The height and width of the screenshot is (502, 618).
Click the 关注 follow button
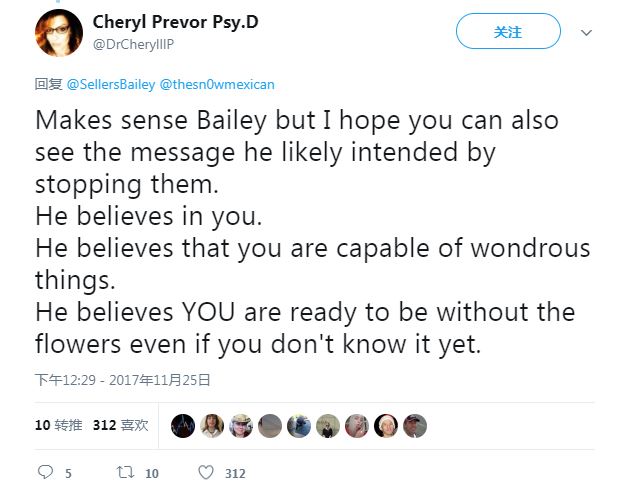tap(507, 33)
